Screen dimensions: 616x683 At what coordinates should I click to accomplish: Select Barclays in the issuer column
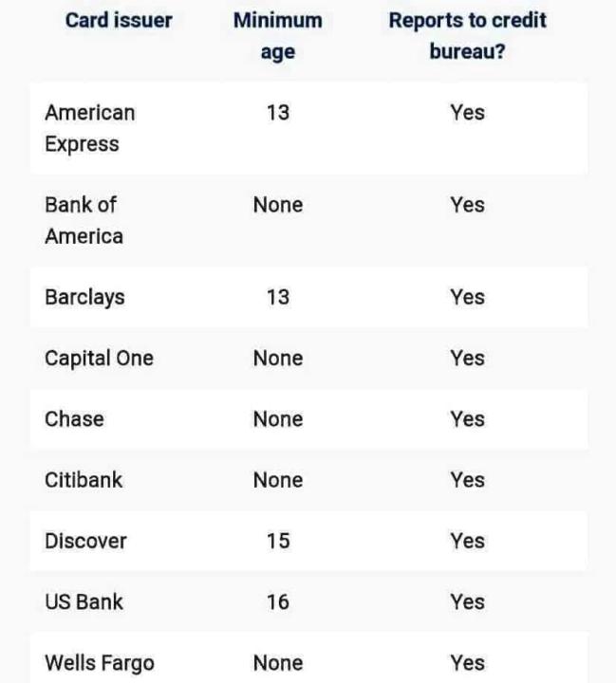[84, 297]
